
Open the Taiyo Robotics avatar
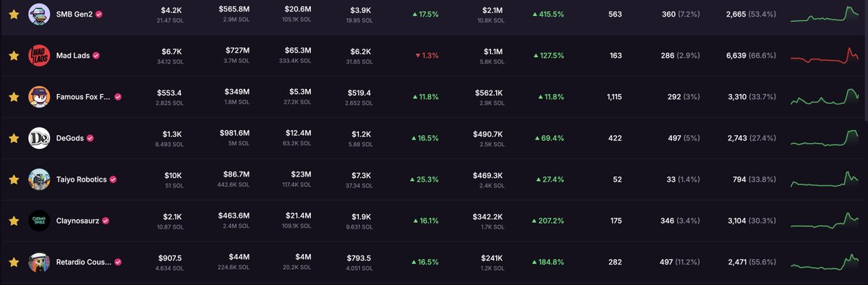pyautogui.click(x=39, y=179)
